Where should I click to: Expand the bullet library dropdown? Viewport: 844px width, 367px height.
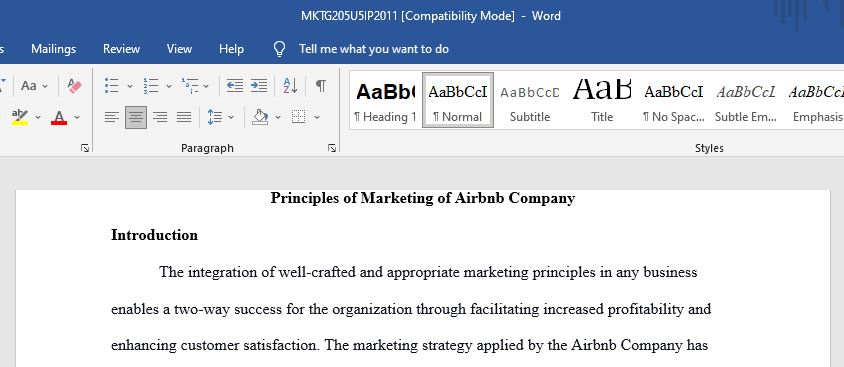[130, 86]
